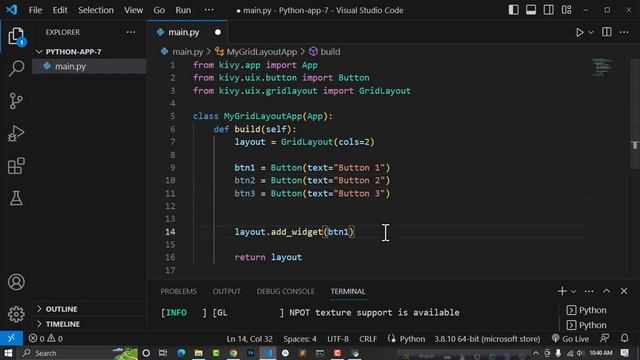Toggle the bottom panel layout icon
640x360 pixels.
[531, 10]
